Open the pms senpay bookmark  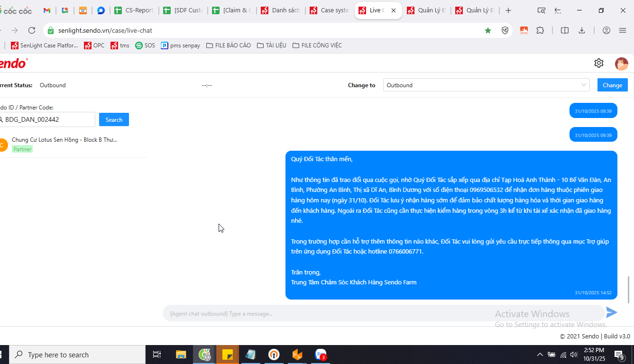pyautogui.click(x=181, y=45)
